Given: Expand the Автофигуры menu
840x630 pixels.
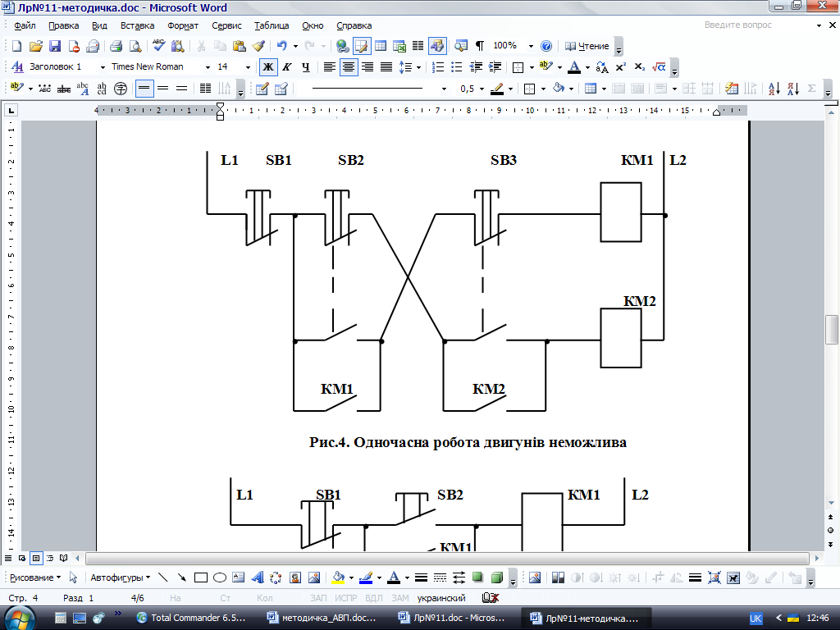Looking at the screenshot, I should [x=120, y=577].
